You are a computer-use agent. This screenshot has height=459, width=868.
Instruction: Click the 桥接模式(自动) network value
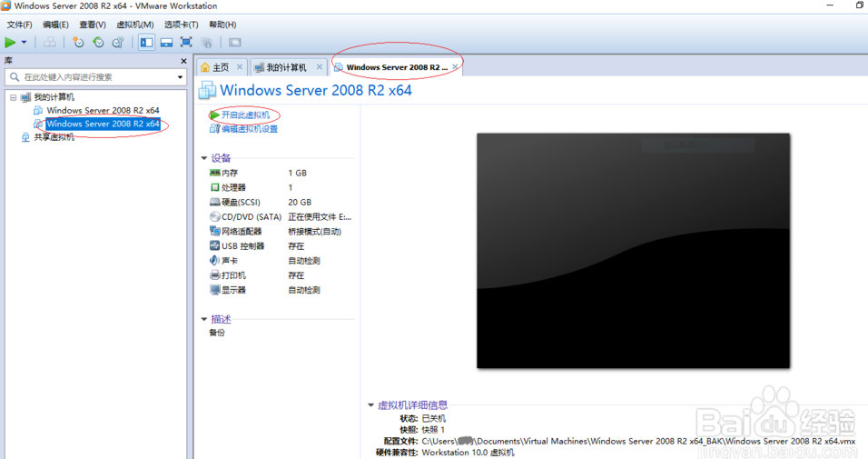pyautogui.click(x=315, y=231)
